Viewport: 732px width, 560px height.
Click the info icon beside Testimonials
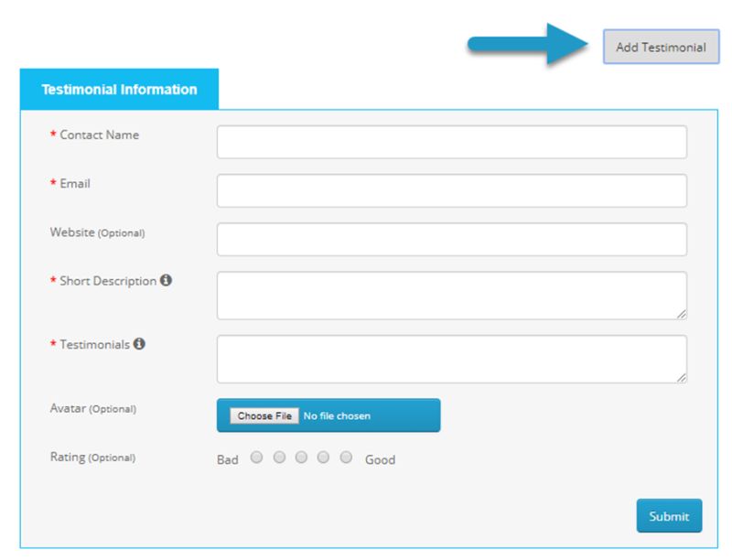pos(139,343)
